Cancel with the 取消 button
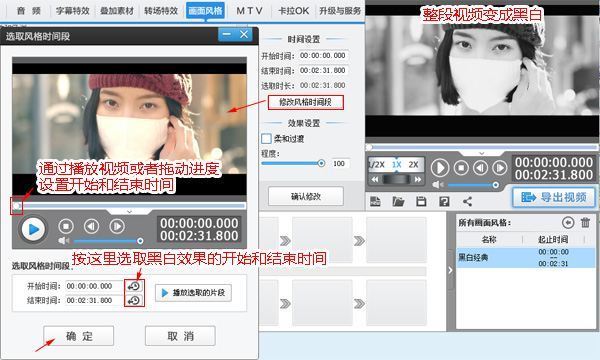This screenshot has height=360, width=600. coord(180,336)
